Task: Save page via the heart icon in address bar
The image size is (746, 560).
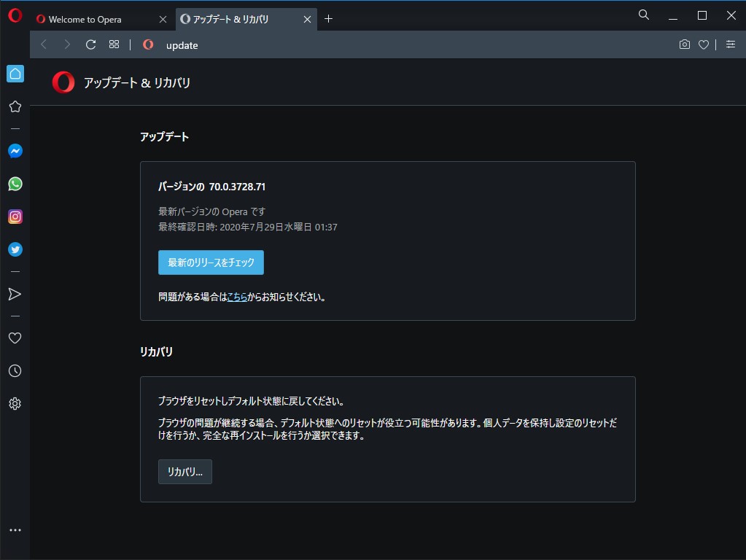Action: pyautogui.click(x=703, y=44)
